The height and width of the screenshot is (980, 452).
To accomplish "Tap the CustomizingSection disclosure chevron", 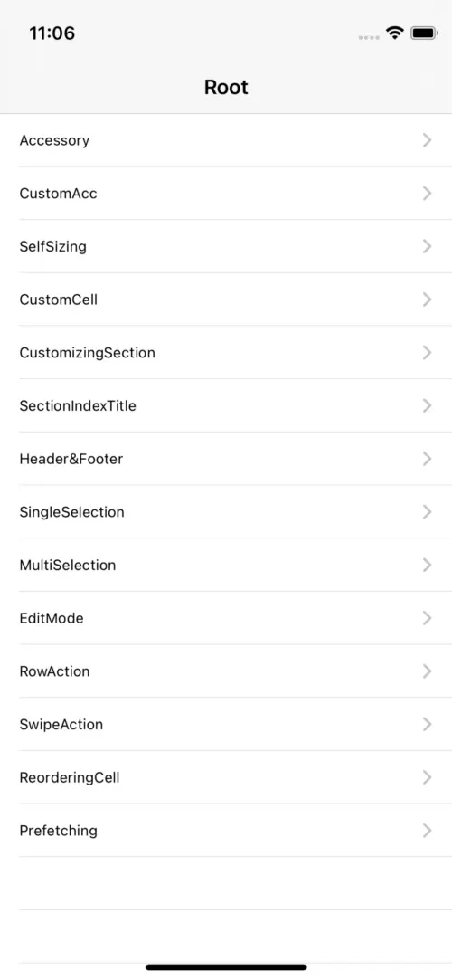I will click(427, 353).
